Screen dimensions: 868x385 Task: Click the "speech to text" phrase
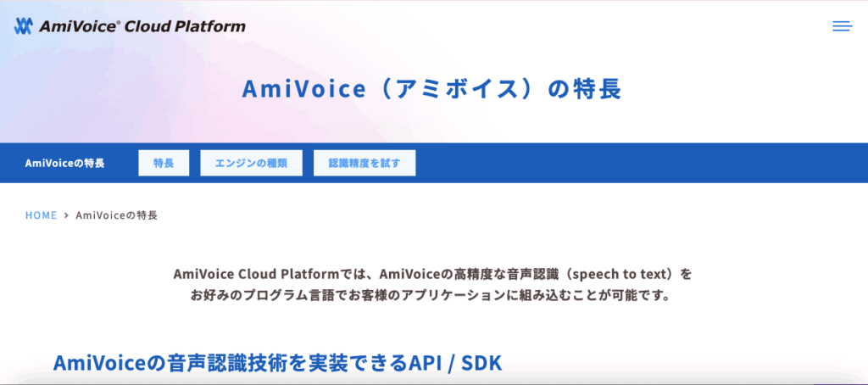pyautogui.click(x=622, y=274)
